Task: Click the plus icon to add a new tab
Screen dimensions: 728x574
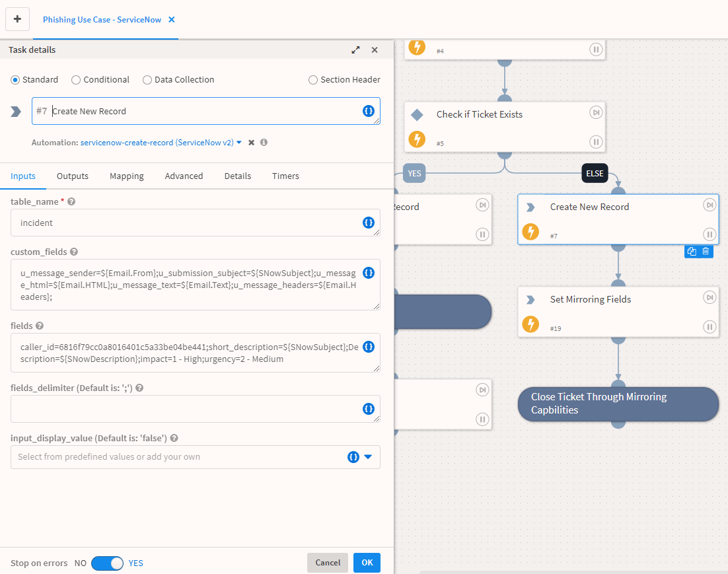Action: click(17, 20)
